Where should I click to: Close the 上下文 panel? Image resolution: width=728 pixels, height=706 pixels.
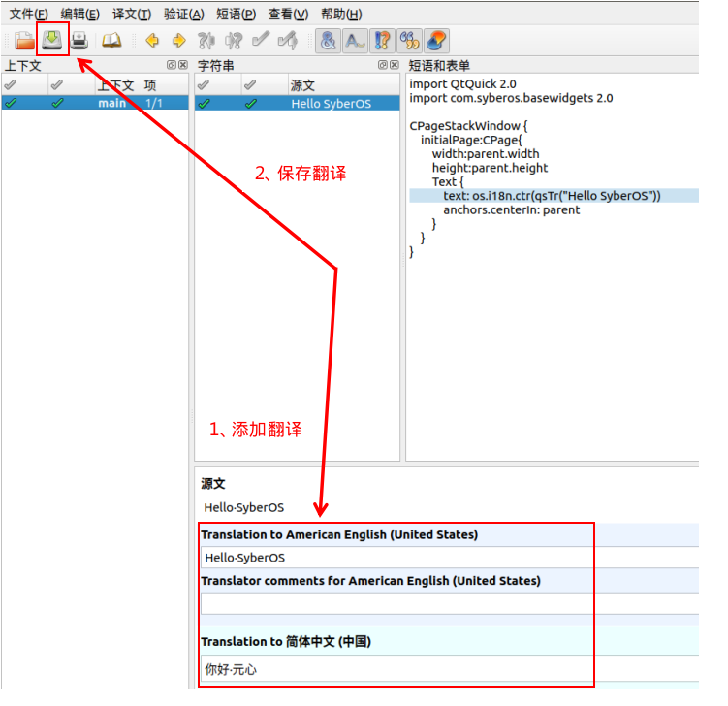(182, 65)
